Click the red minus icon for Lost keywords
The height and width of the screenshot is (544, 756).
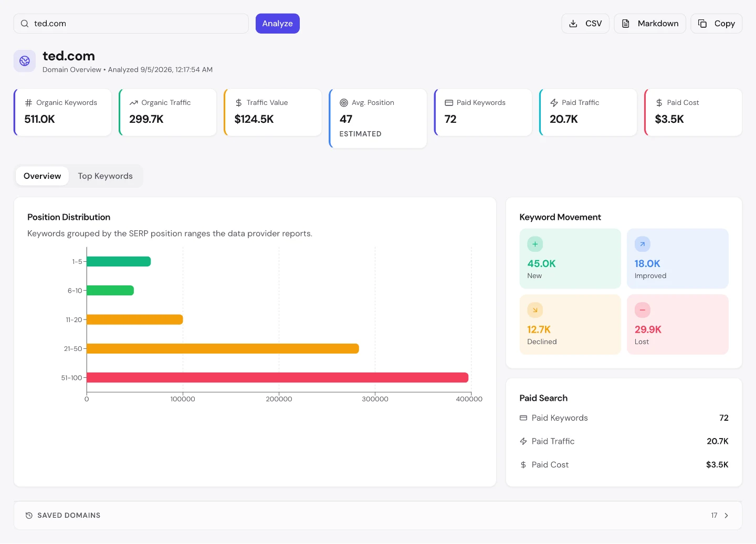coord(643,310)
